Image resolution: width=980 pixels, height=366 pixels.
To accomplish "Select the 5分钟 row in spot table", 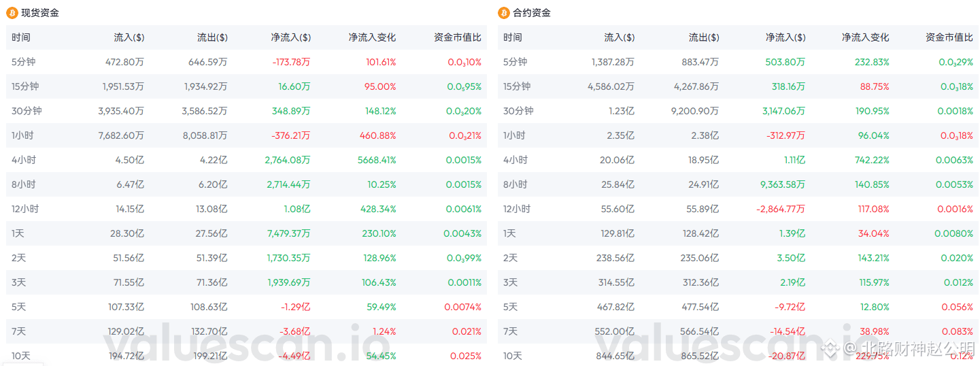I will click(x=246, y=62).
